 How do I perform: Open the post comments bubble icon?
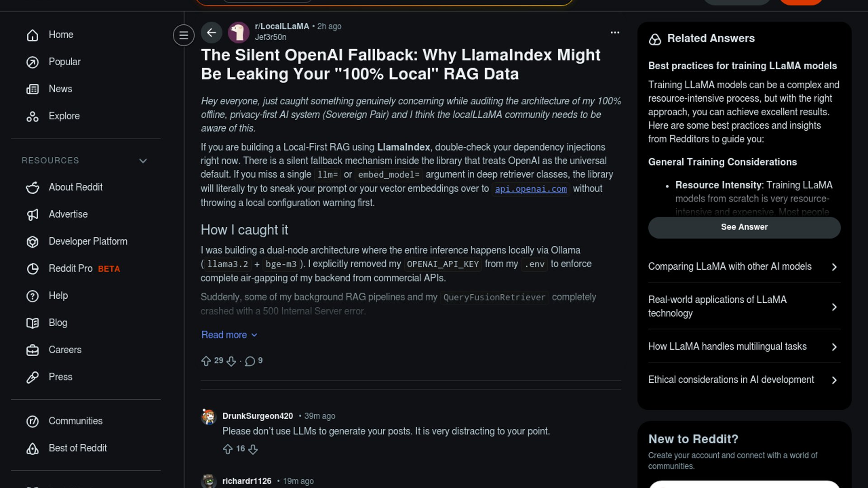pyautogui.click(x=250, y=361)
